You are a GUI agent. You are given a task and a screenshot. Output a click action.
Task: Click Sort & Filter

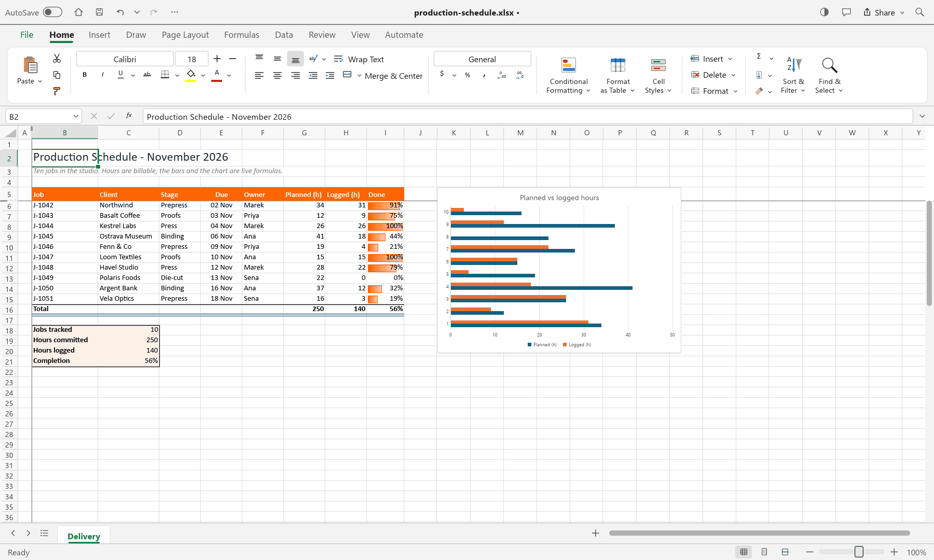tap(793, 75)
